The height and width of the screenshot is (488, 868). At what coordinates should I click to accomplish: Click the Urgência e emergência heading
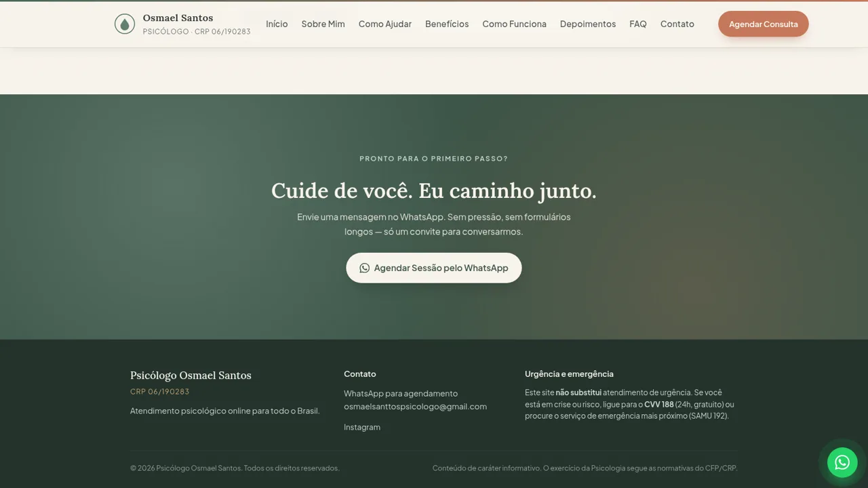pyautogui.click(x=569, y=374)
